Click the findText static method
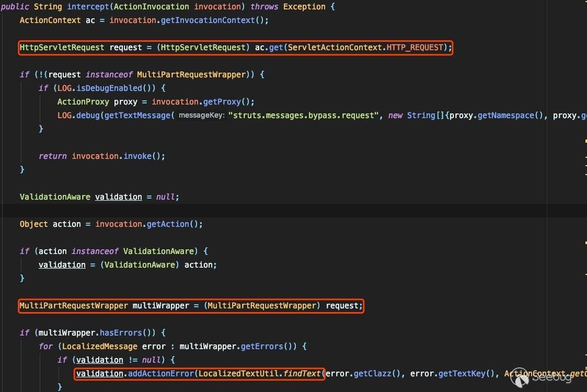The width and height of the screenshot is (587, 392). point(302,373)
